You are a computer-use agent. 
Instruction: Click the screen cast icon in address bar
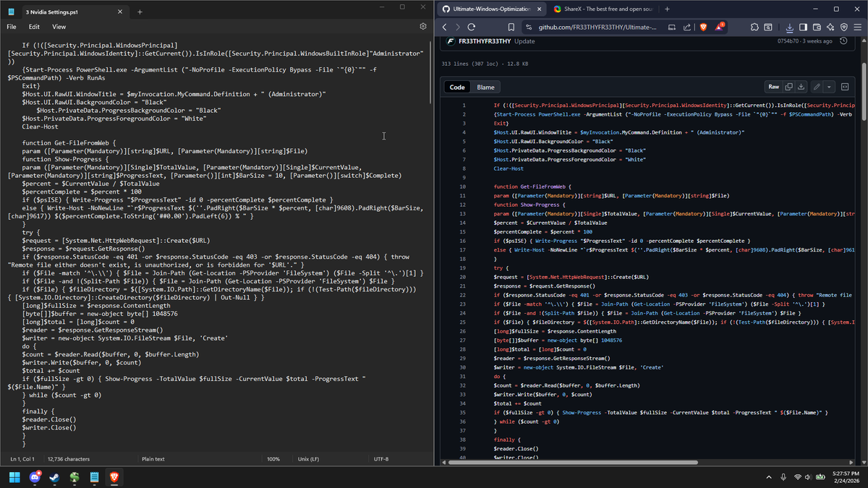672,27
